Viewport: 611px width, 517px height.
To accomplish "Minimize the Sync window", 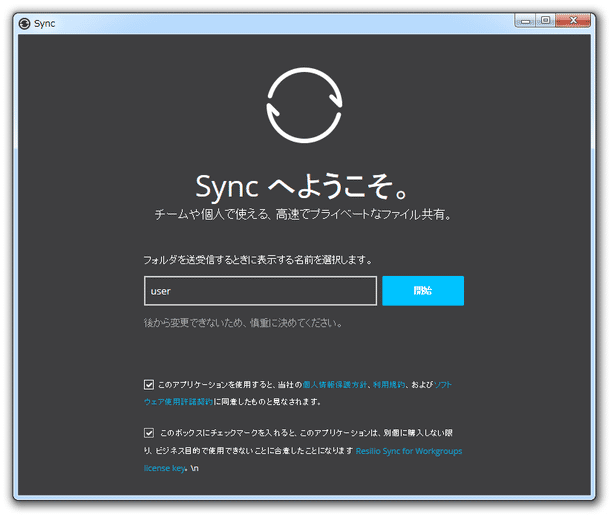I will coord(525,21).
